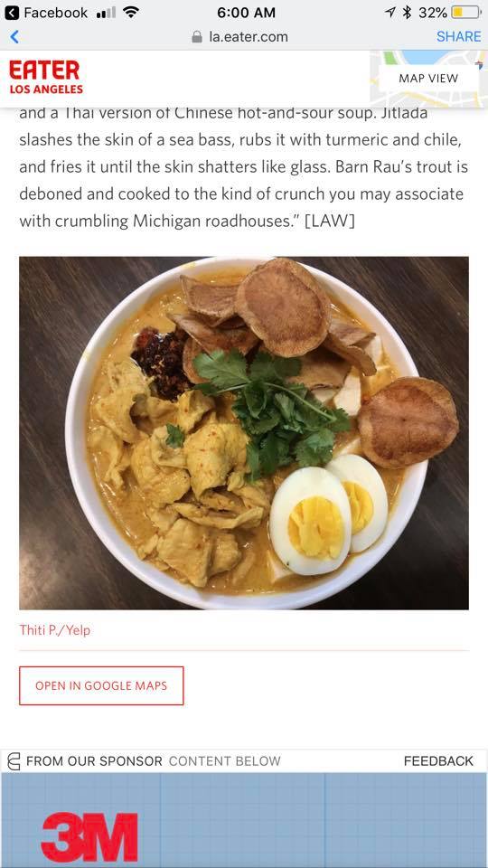Tap the battery indicator icon
This screenshot has height=868, width=488.
pos(466,12)
